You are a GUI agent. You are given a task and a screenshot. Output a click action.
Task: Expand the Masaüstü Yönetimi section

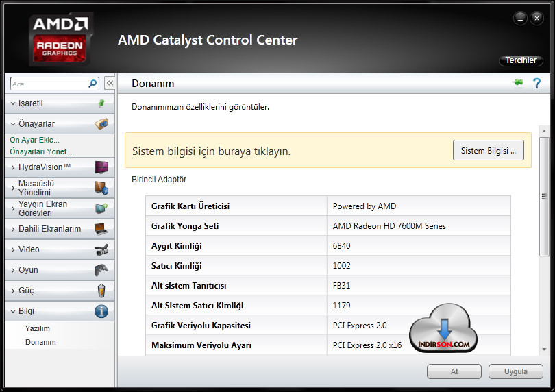coord(13,188)
